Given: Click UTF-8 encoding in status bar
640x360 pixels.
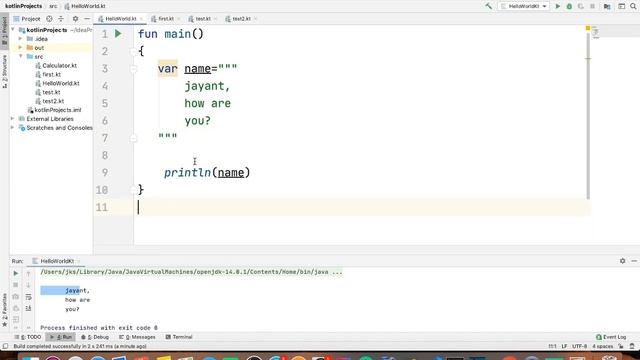Looking at the screenshot, I should [579, 346].
